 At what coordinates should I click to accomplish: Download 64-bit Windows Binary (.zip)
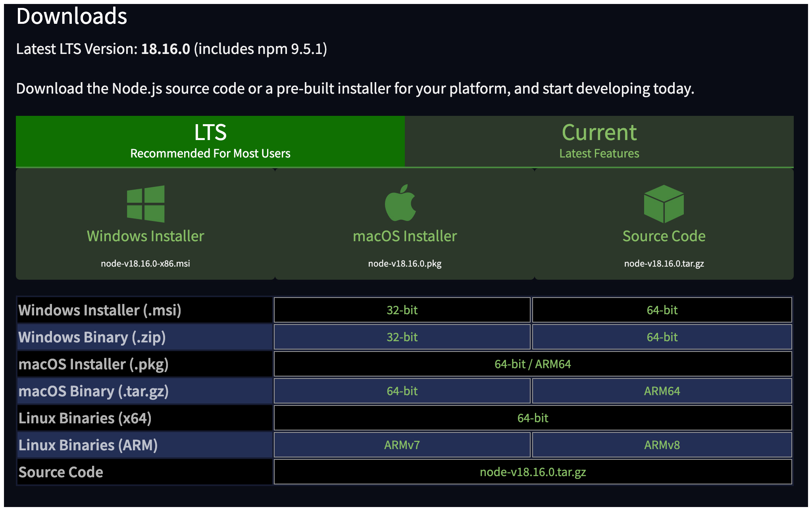662,337
